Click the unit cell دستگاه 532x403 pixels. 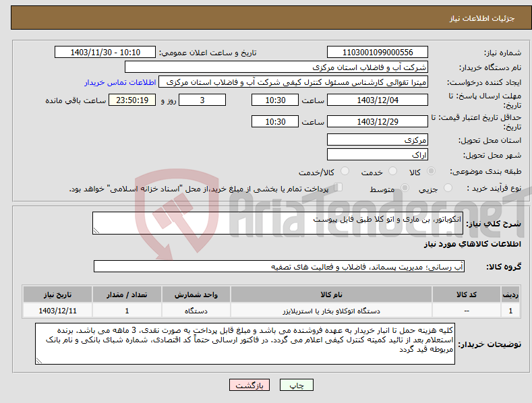196,311
